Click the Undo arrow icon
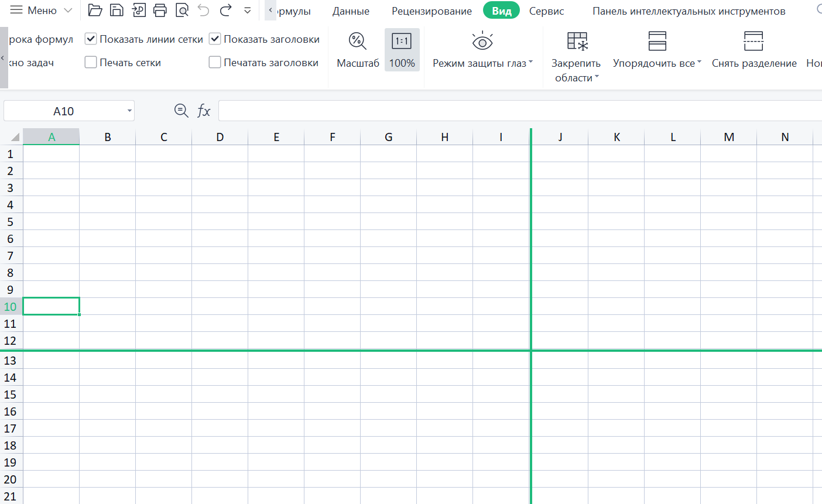This screenshot has width=822, height=504. 203,10
